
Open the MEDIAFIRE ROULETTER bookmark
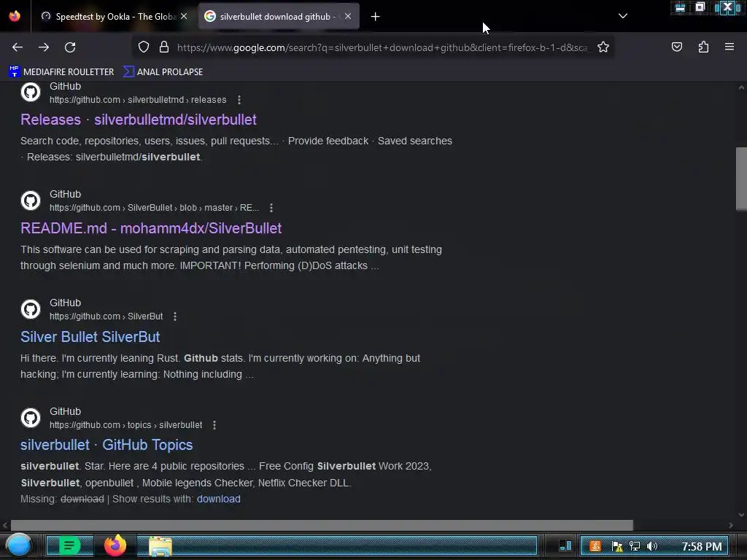(61, 72)
